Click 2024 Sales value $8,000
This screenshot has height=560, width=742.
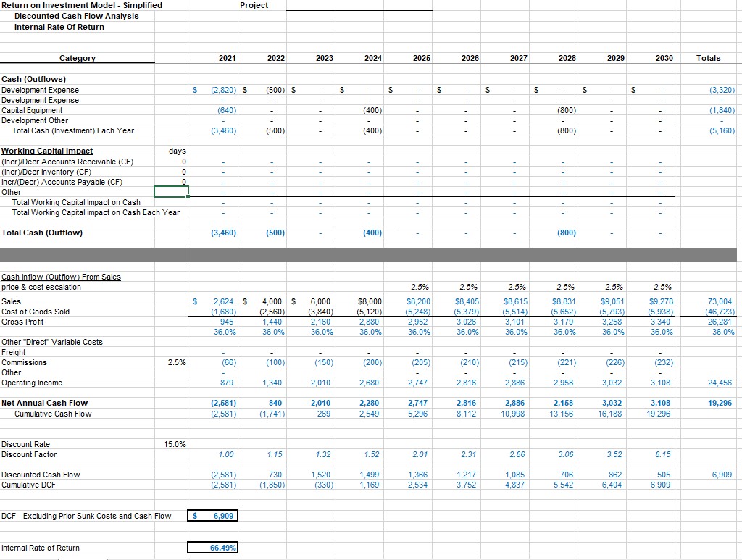coord(370,301)
